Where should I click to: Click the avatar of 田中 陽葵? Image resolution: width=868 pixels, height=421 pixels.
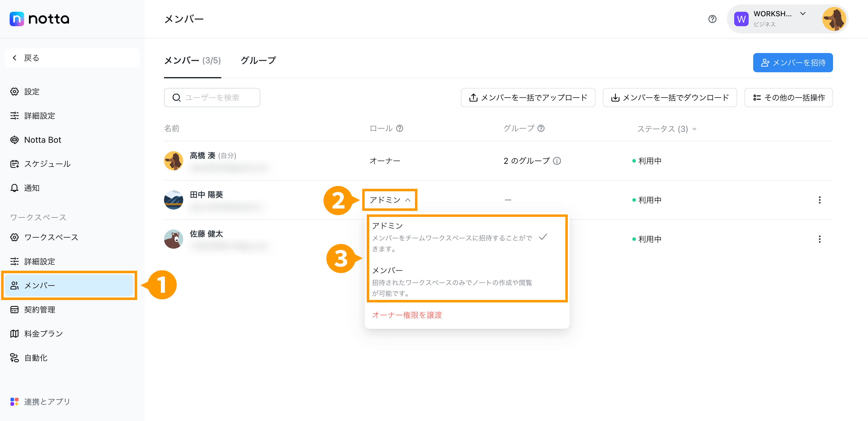tap(173, 200)
